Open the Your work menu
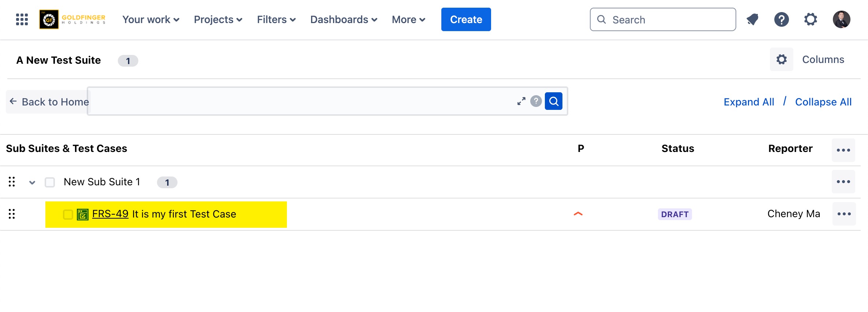This screenshot has height=312, width=868. click(x=151, y=19)
